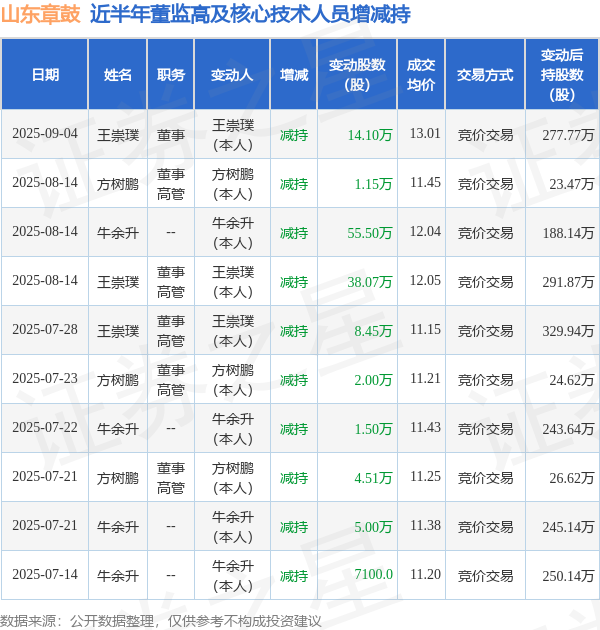Select the 1.50万 changed shares value
600x630 pixels.
click(x=373, y=429)
